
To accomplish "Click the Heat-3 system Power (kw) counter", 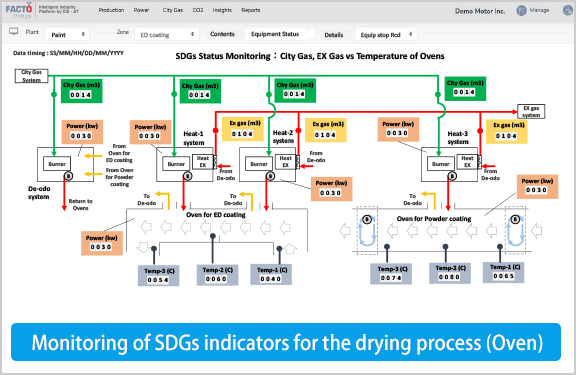I will click(x=398, y=129).
